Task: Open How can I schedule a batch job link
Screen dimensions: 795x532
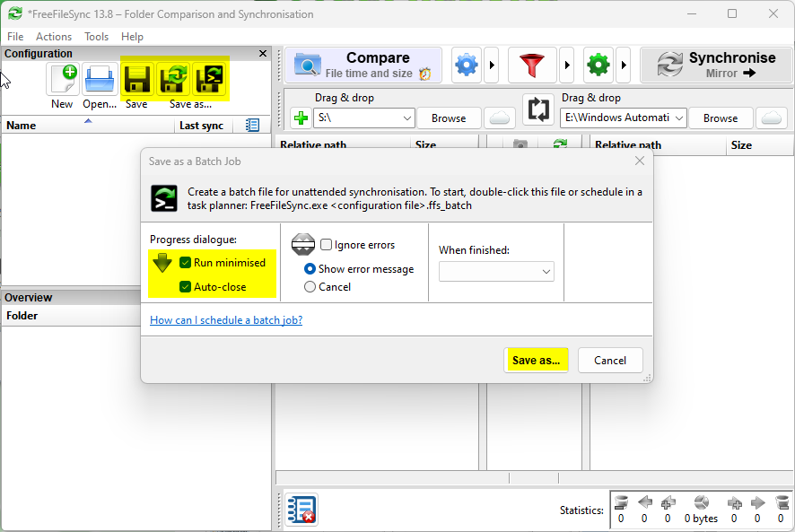Action: [x=226, y=320]
